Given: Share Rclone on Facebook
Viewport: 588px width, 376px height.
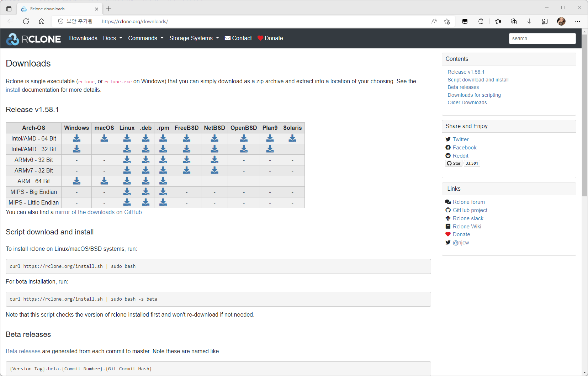Looking at the screenshot, I should [465, 148].
